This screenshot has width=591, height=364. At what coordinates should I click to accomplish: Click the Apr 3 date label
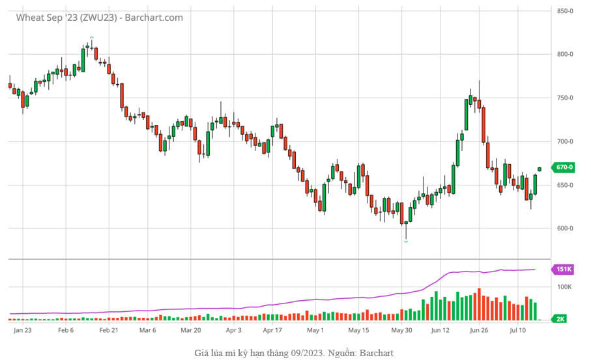(234, 330)
